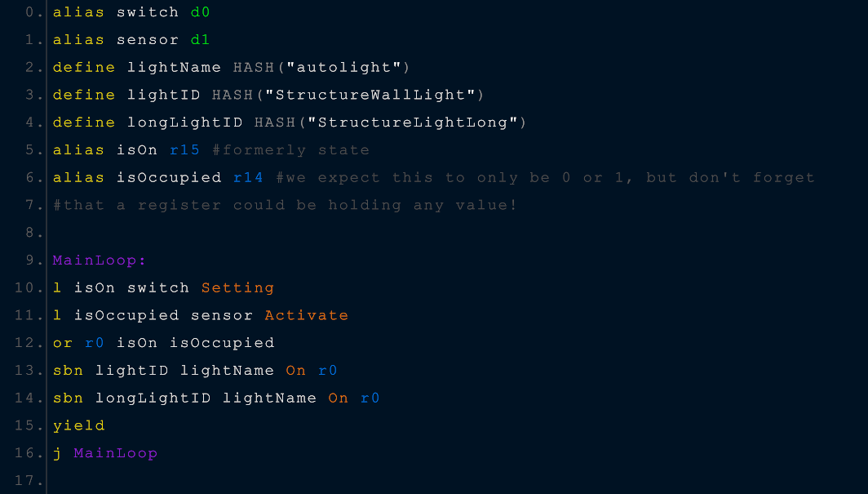
Task: Click the 'MainLoop:' label on line 9
Action: [100, 260]
